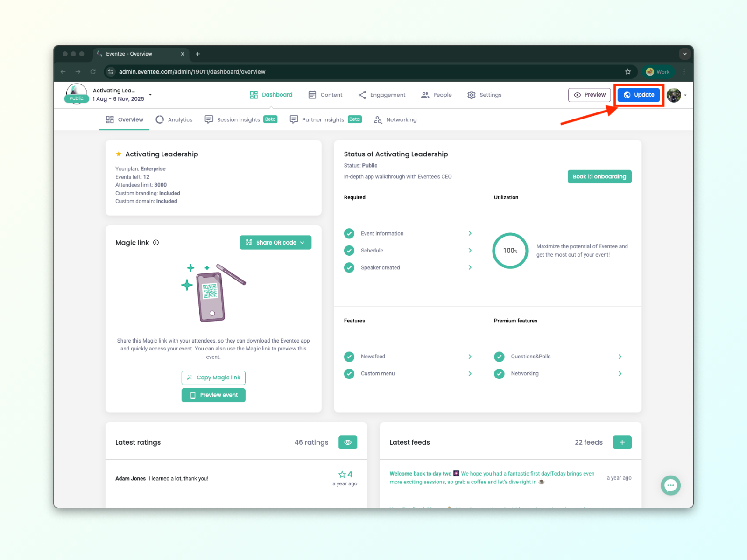Switch to the Networking tab
747x560 pixels.
tap(395, 120)
